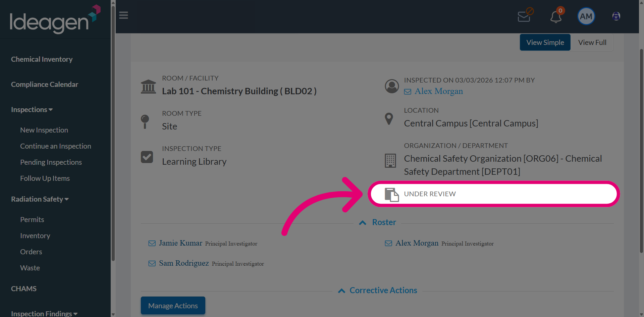Click the envelope icon beside Sam Rodriguez

point(152,264)
